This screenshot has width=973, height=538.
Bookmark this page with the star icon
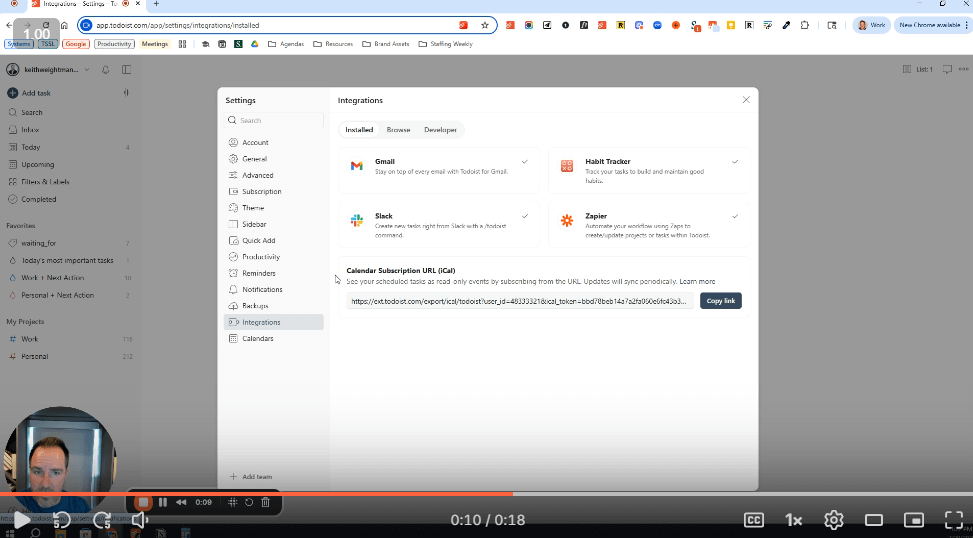(485, 25)
